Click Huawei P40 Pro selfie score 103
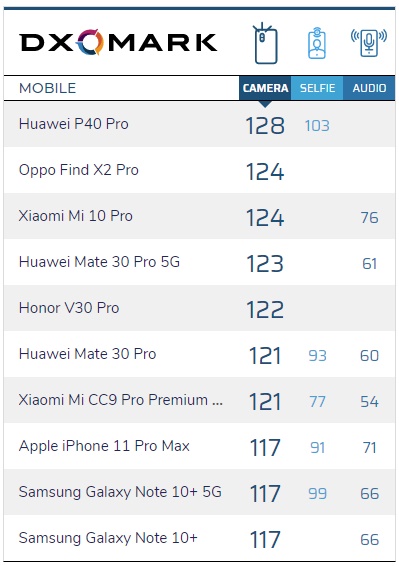This screenshot has width=399, height=566. point(317,126)
